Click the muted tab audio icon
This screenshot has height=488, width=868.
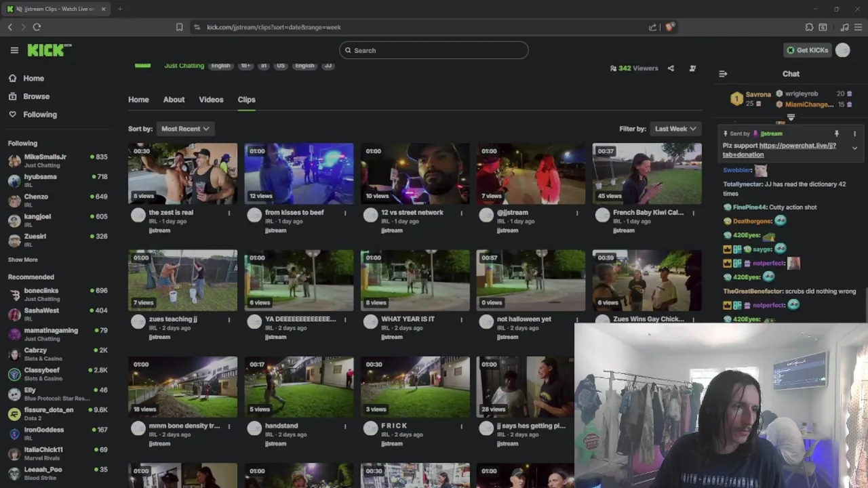pyautogui.click(x=19, y=9)
